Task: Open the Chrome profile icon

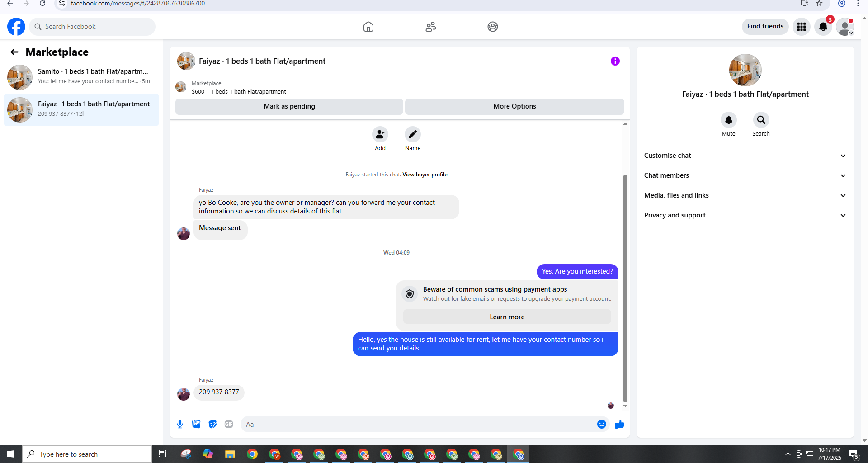Action: pos(842,4)
